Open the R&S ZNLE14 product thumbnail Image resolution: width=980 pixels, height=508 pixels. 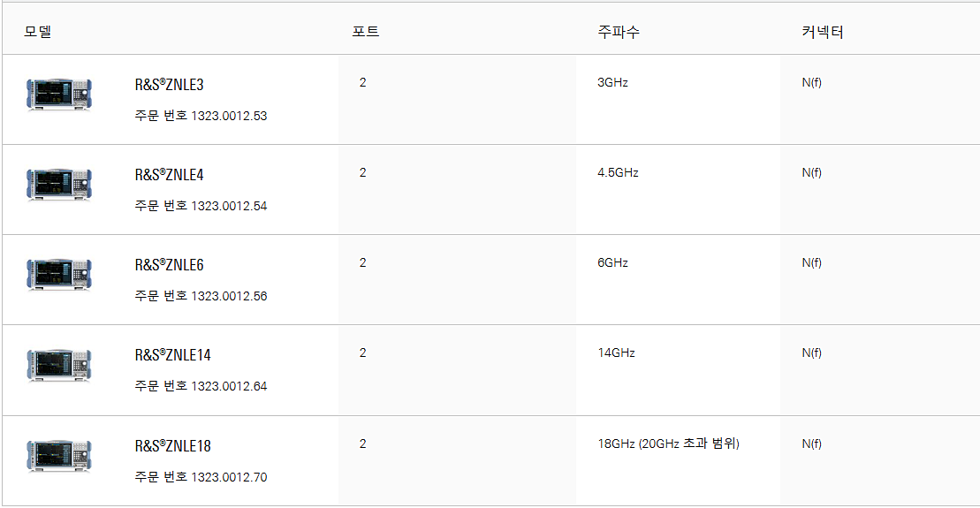click(x=59, y=365)
